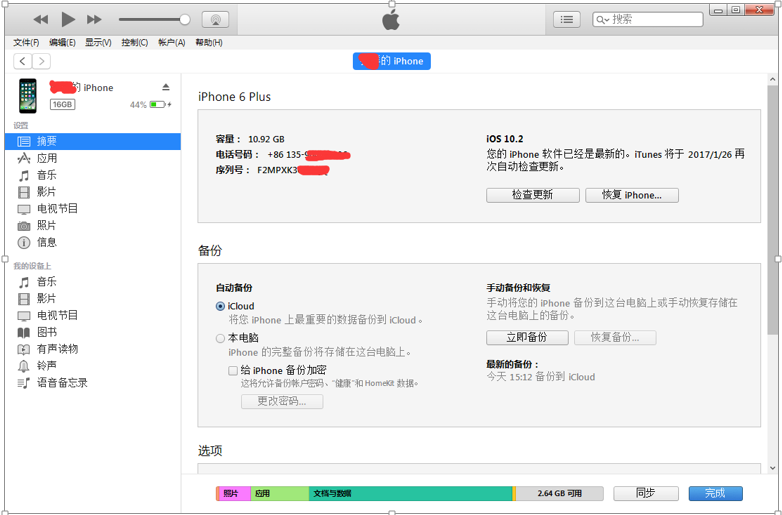Click the 恢复备份... button

[615, 338]
